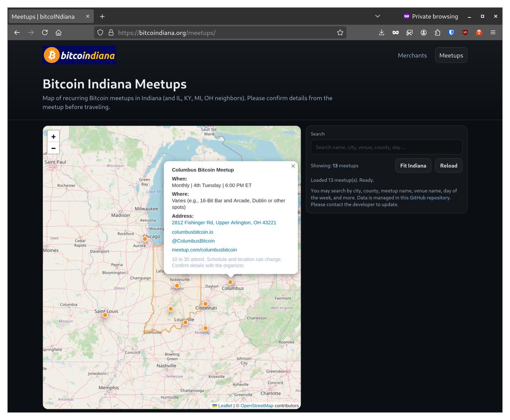510x420 pixels.
Task: Select the southern Indiana marker west of Cincinnati
Action: point(170,309)
